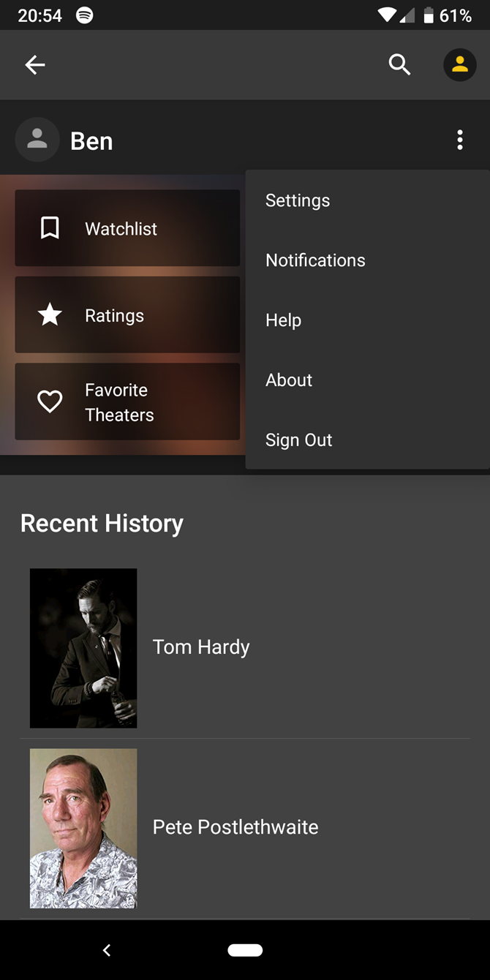
Task: Select Help from the overflow menu
Action: tap(284, 320)
